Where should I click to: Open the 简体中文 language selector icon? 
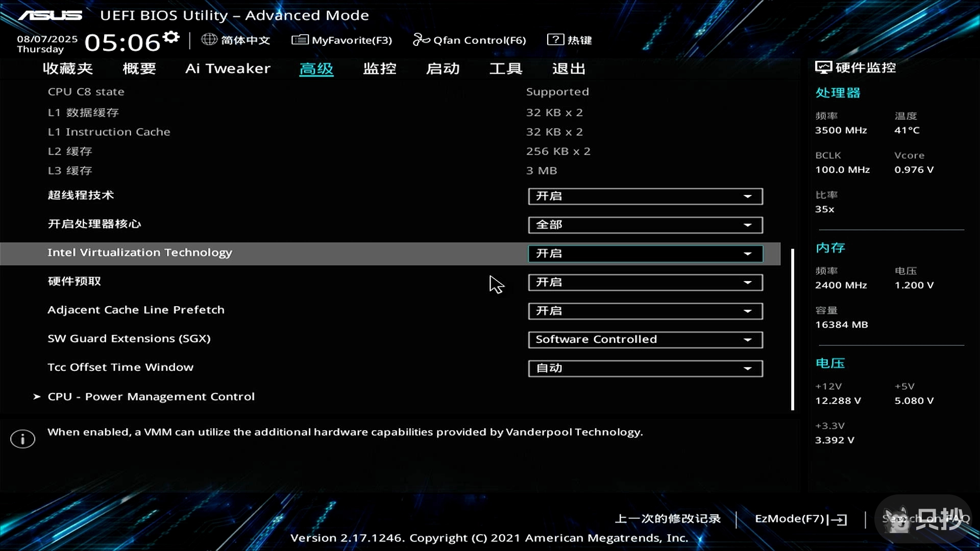click(209, 40)
